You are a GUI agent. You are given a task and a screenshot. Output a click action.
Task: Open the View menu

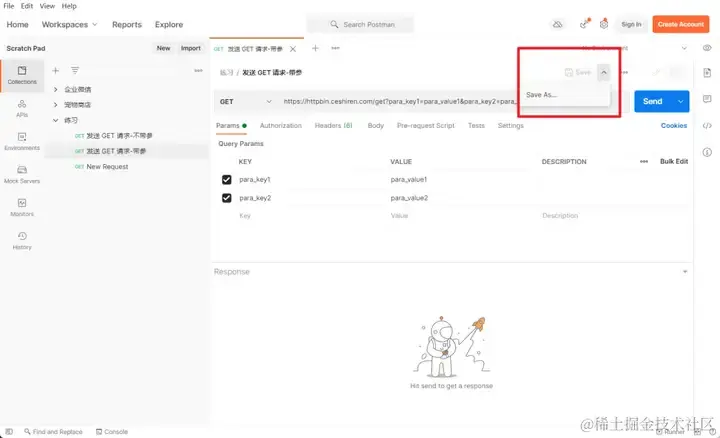click(x=47, y=6)
